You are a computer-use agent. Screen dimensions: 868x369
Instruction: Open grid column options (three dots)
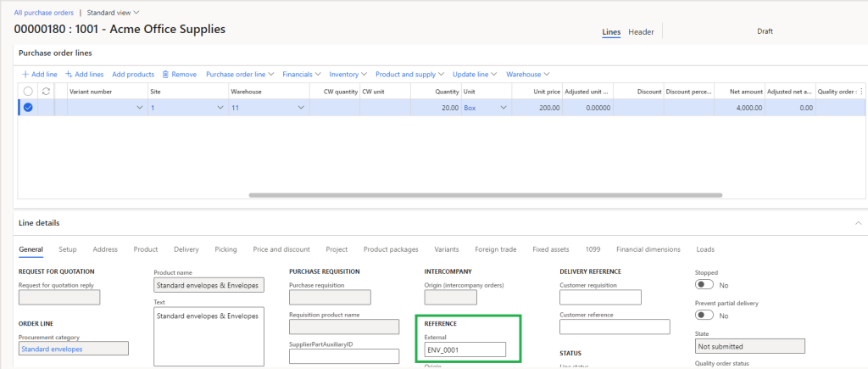tap(861, 91)
